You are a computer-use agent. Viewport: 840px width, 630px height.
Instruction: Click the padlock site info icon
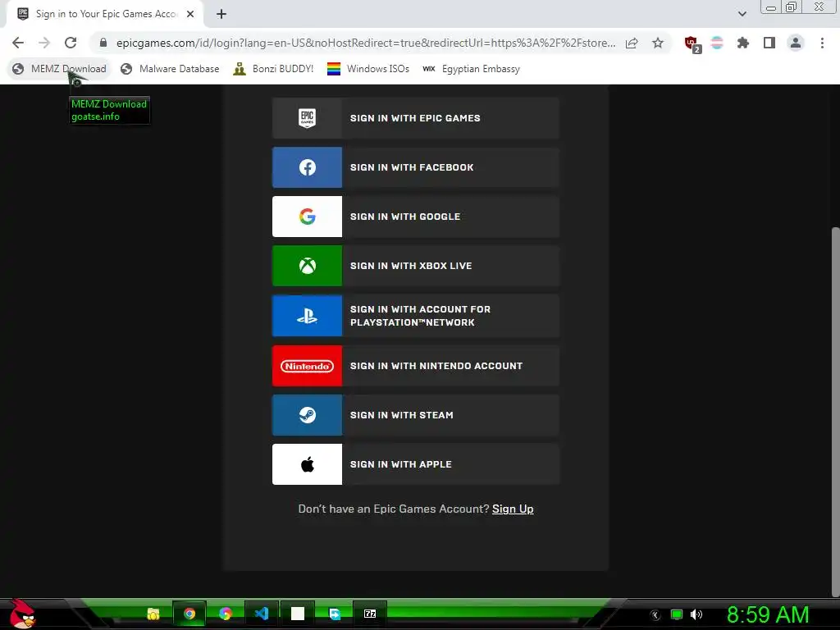click(x=103, y=43)
